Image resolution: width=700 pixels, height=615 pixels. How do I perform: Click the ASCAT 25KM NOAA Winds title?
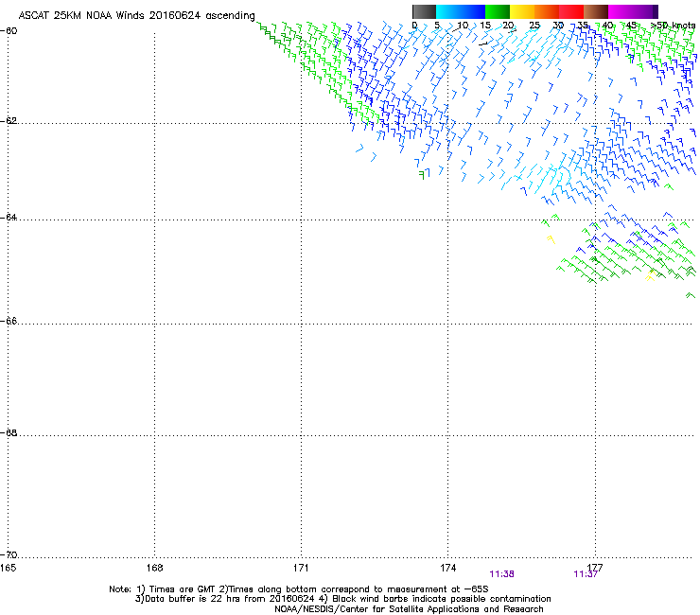136,16
